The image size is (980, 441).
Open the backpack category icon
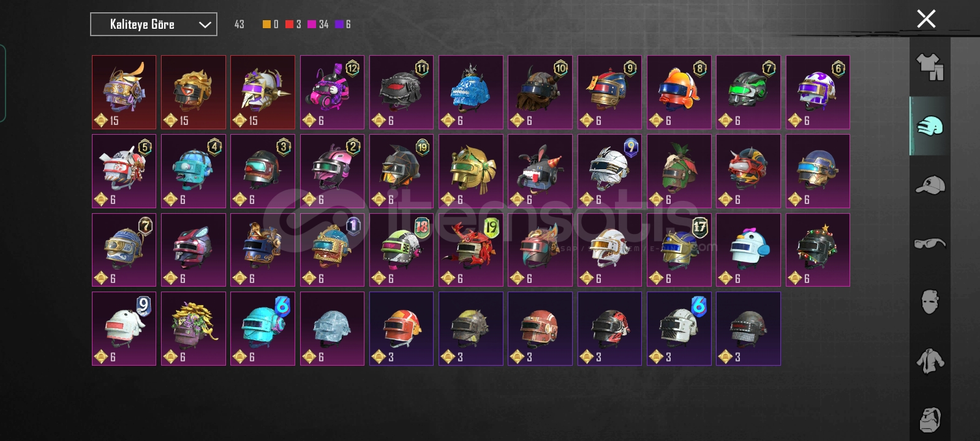[x=930, y=419]
